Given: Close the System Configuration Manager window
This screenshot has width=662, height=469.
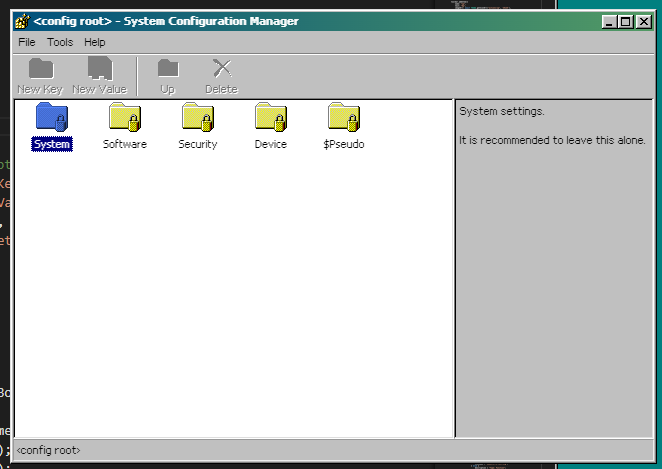Looking at the screenshot, I should click(644, 22).
